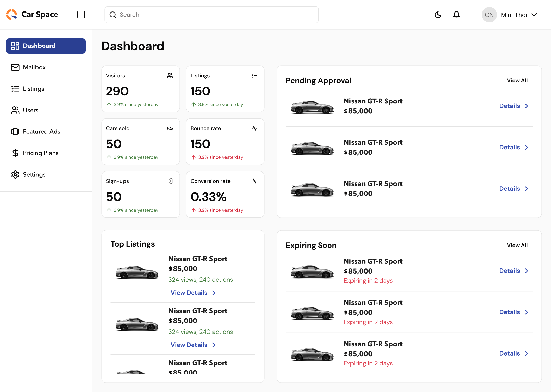
Task: Click the Bounce rate activity icon
Action: pos(254,128)
